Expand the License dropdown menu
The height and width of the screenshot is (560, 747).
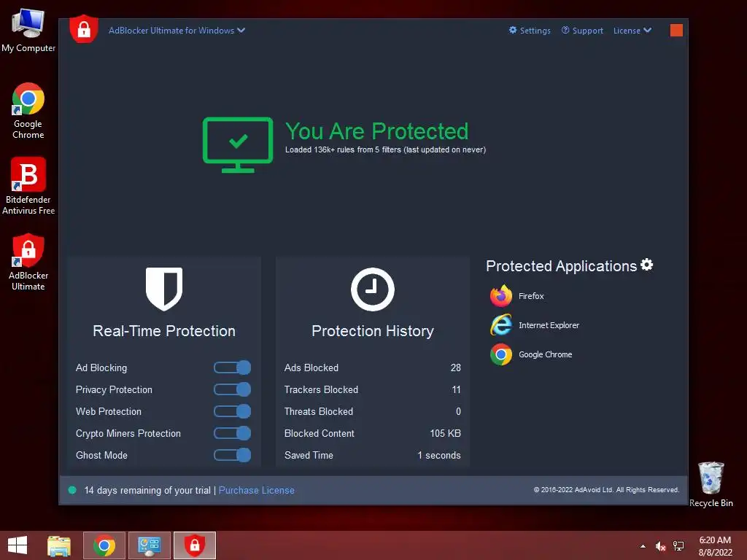632,31
